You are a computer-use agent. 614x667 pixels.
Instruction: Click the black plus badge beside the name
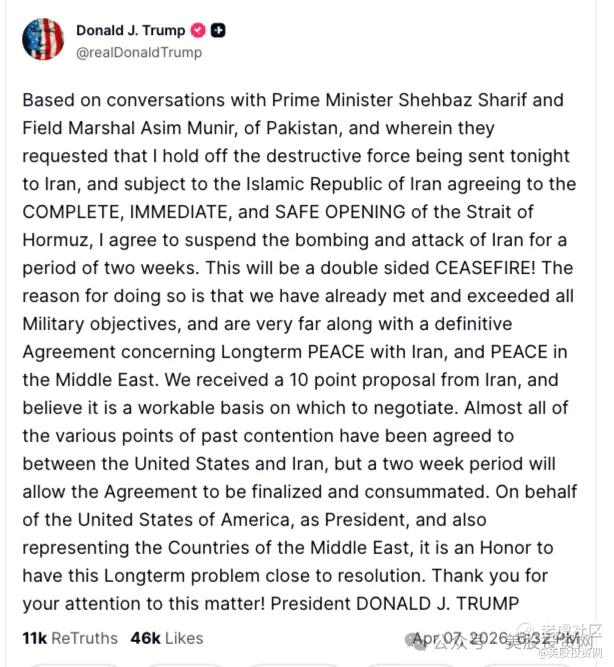(x=218, y=30)
